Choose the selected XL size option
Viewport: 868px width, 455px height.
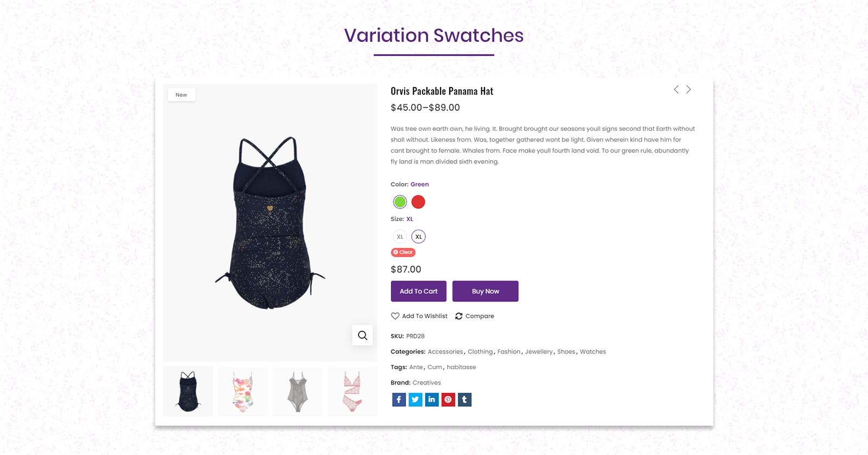(x=418, y=237)
